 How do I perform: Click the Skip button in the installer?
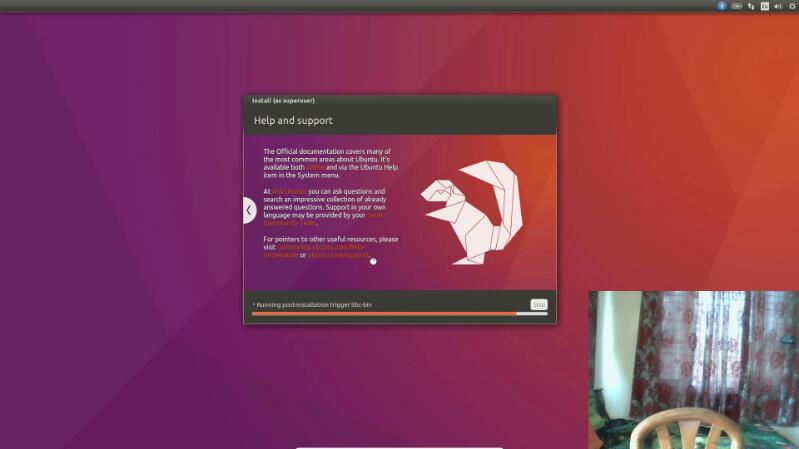point(539,304)
